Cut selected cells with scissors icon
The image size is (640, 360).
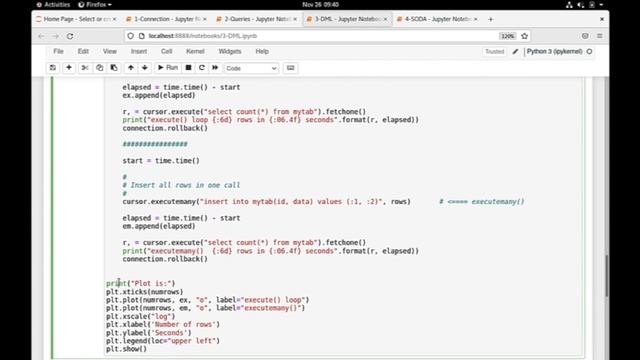coord(85,68)
